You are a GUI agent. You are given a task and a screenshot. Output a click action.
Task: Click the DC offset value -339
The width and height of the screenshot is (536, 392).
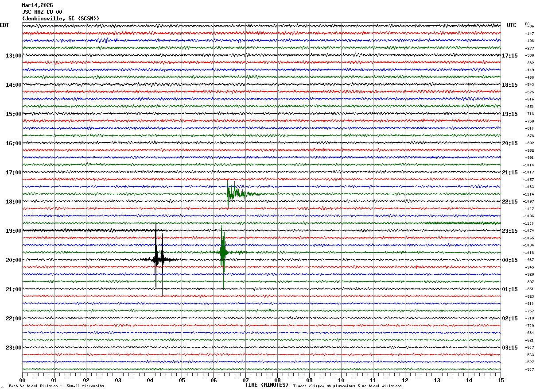pyautogui.click(x=529, y=56)
